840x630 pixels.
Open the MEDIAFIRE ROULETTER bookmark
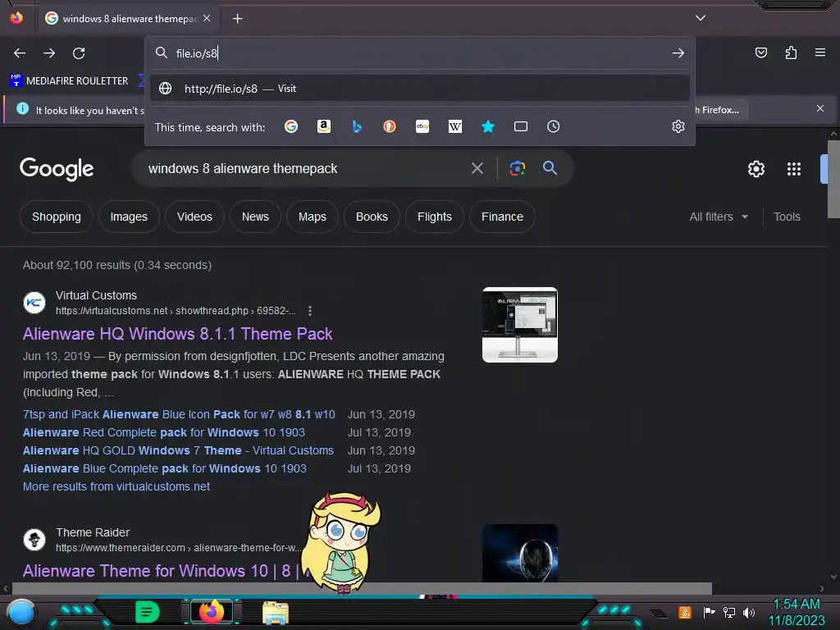pos(70,81)
